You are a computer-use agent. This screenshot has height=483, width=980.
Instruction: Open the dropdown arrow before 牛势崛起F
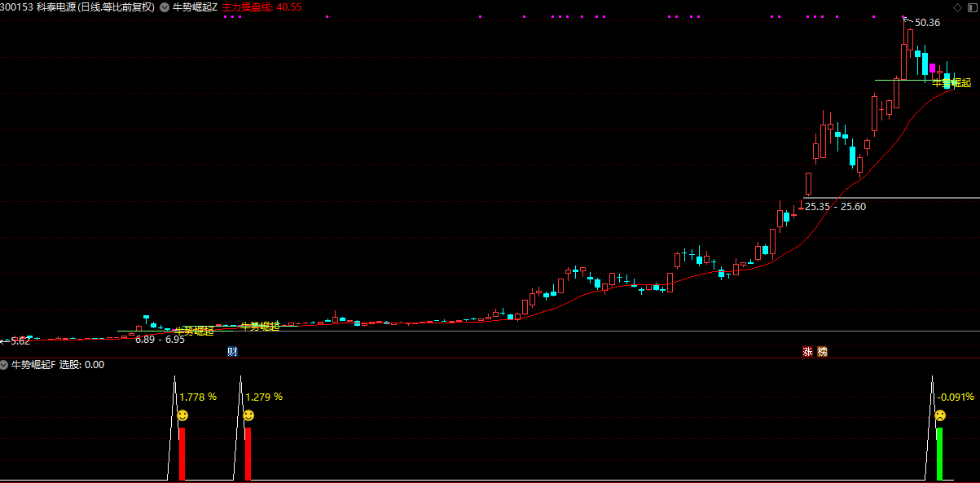5,365
